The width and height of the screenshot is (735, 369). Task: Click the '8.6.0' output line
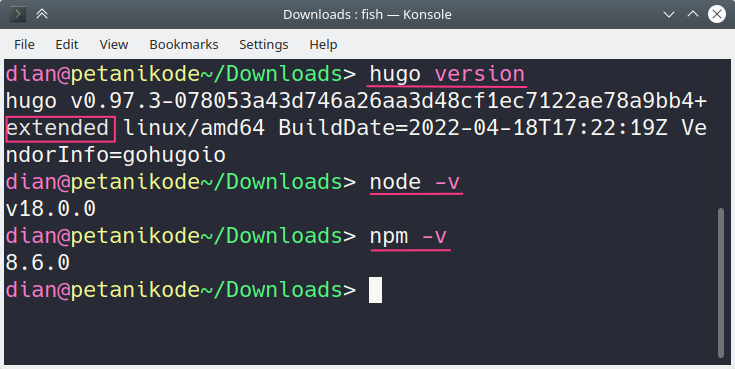(x=38, y=263)
